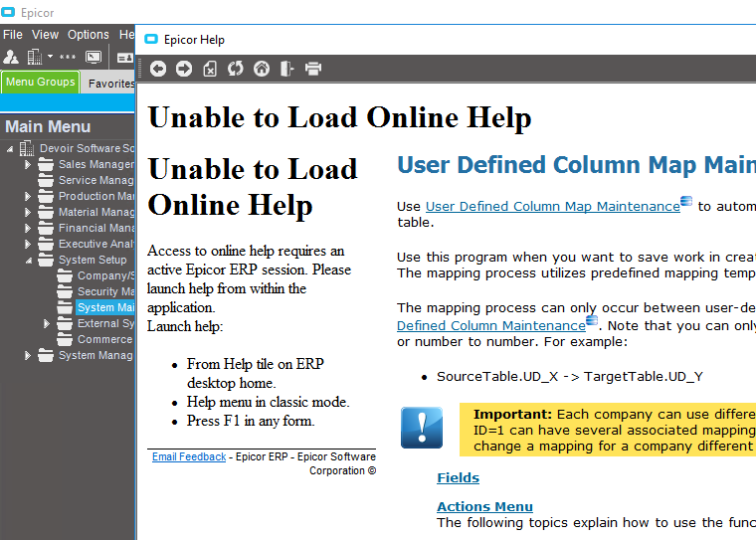
Task: Jump to the Fields section link
Action: [x=458, y=477]
